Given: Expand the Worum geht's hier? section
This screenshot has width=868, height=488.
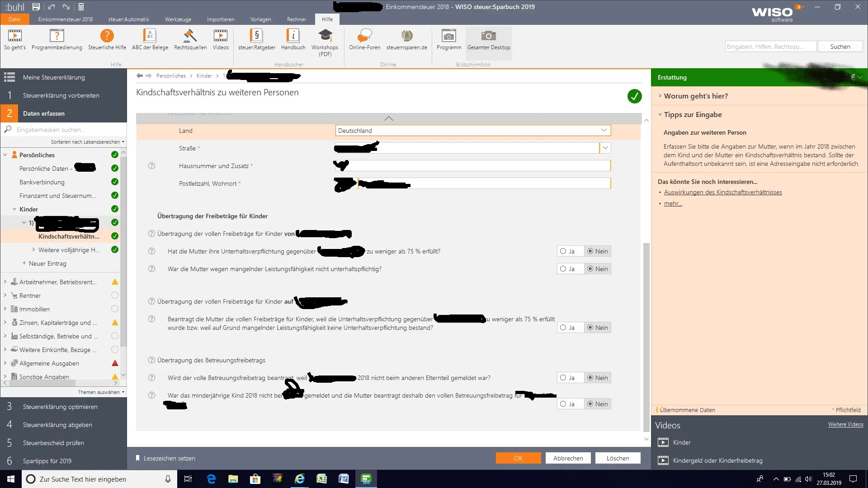Looking at the screenshot, I should (x=695, y=96).
